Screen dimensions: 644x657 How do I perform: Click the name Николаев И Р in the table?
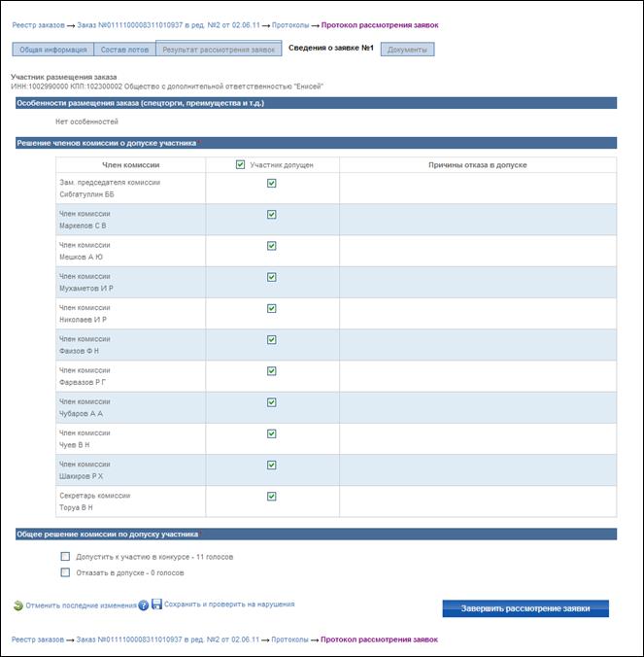(83, 320)
